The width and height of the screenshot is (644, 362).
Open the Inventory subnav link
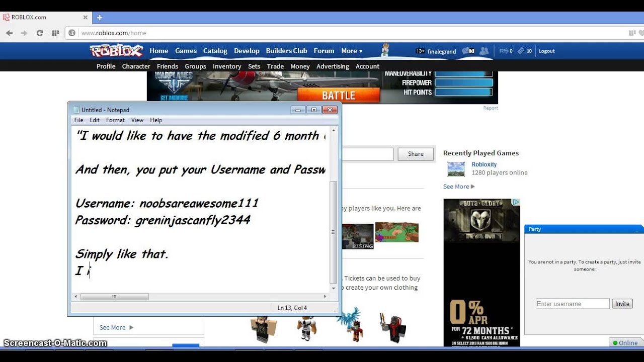pos(227,66)
